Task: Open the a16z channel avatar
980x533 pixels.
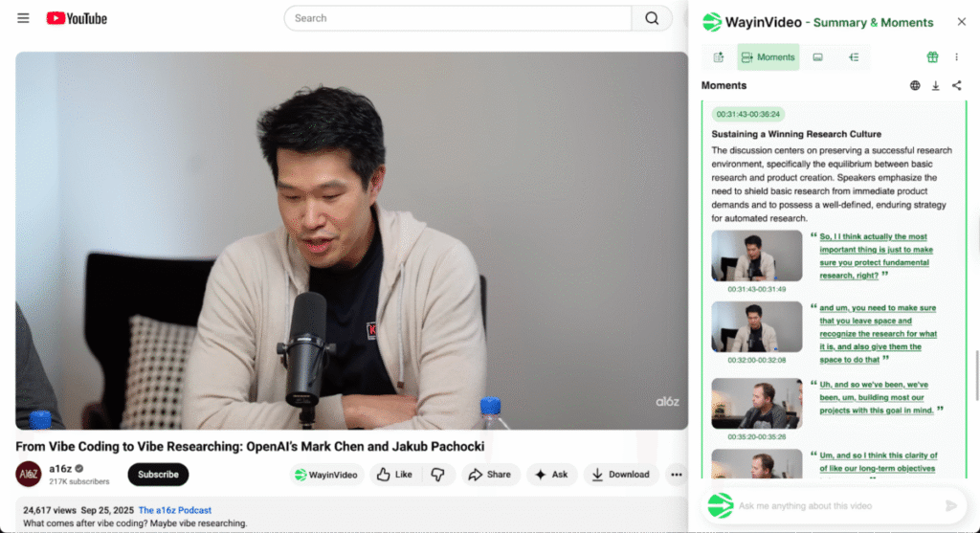Action: (29, 475)
